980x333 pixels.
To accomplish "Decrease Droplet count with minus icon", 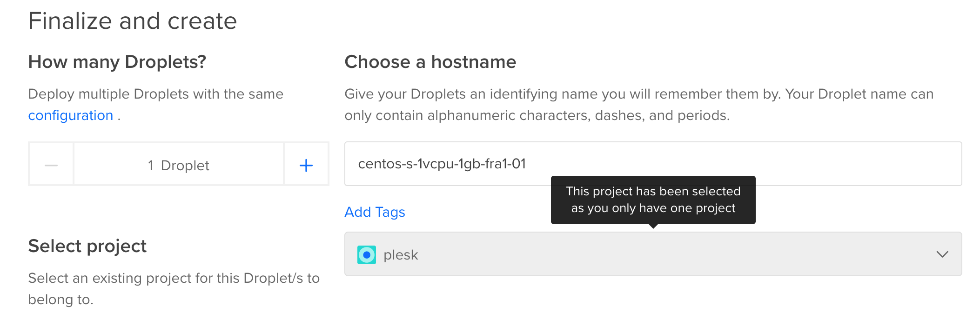I will (51, 165).
